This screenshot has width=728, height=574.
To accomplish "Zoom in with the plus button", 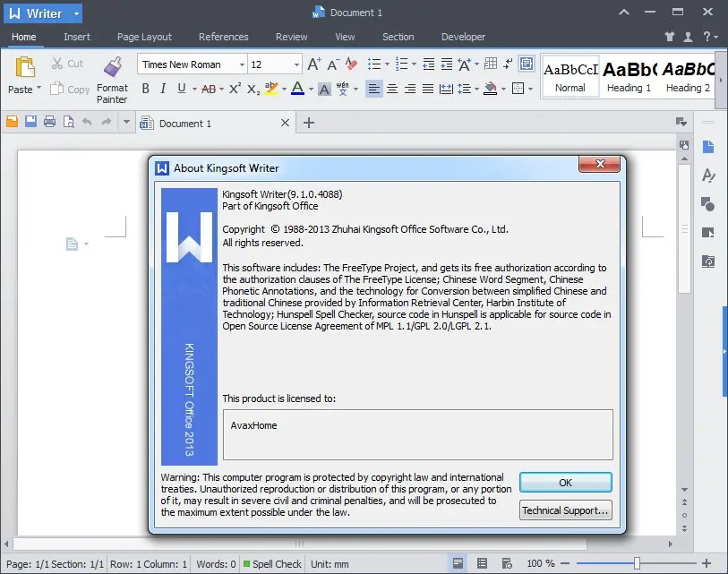I will 707,564.
